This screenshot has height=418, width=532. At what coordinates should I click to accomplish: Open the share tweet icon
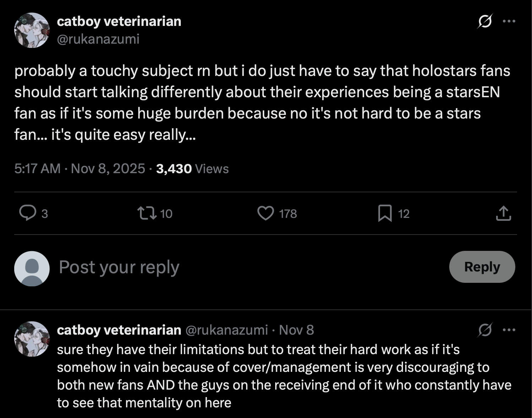click(x=503, y=213)
